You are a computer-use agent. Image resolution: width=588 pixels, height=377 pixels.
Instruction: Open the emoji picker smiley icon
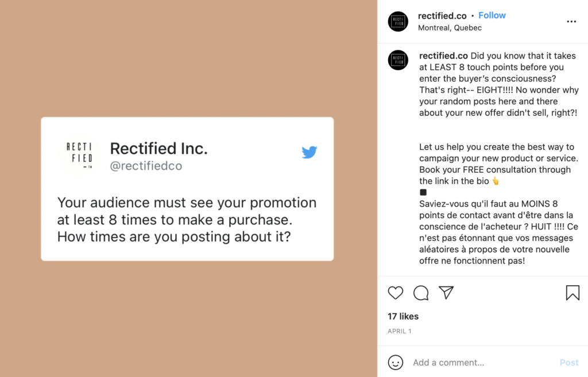(x=396, y=363)
